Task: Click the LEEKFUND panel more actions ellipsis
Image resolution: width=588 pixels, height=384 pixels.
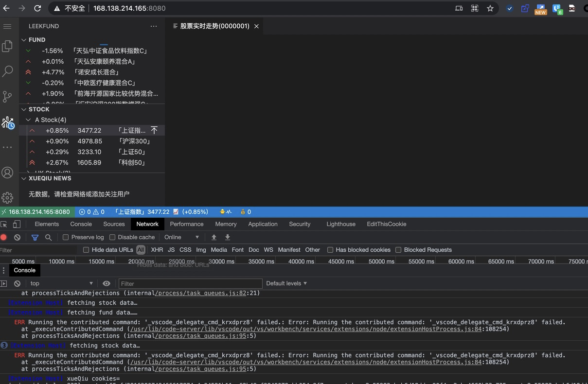Action: [x=154, y=26]
